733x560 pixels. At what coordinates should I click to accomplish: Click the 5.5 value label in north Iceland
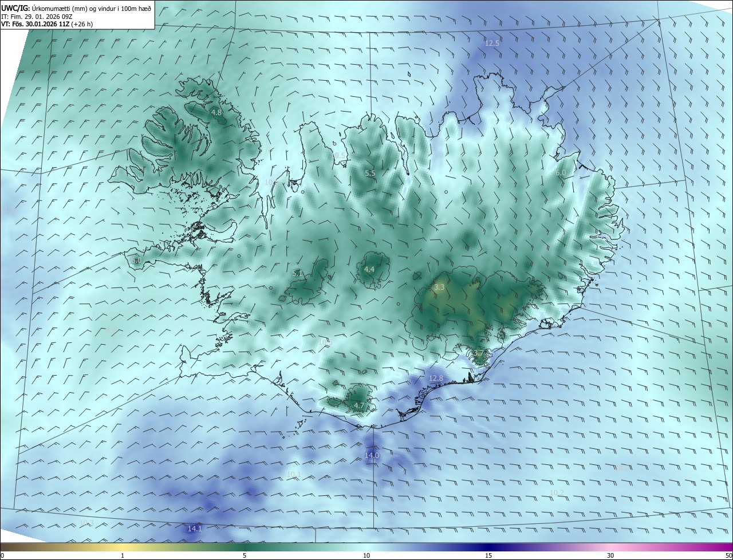pos(370,173)
